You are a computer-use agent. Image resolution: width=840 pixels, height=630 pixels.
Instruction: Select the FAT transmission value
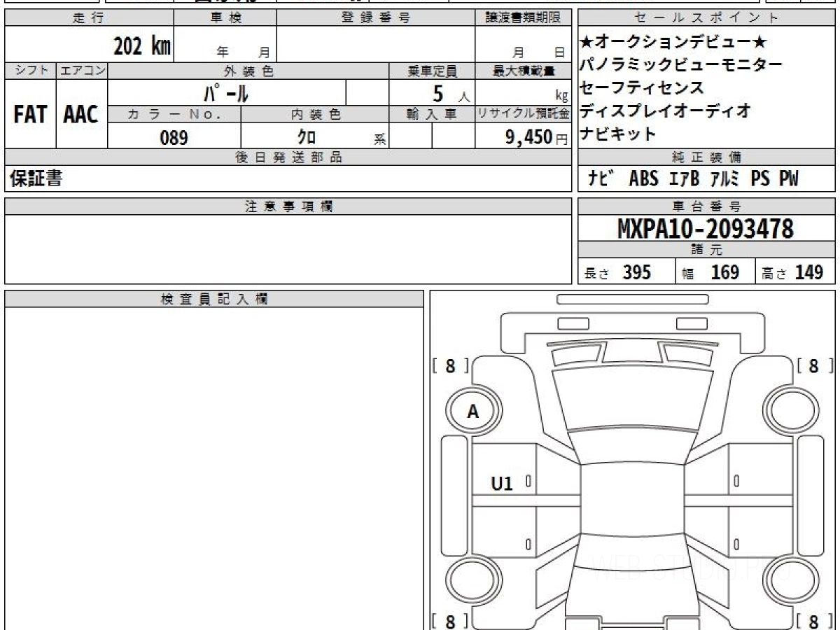pyautogui.click(x=30, y=115)
